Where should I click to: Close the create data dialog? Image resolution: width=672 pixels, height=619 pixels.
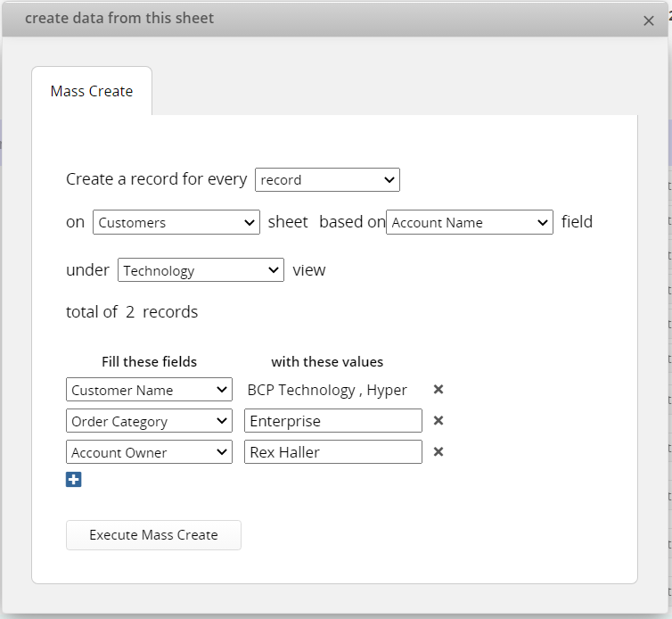coord(649,21)
